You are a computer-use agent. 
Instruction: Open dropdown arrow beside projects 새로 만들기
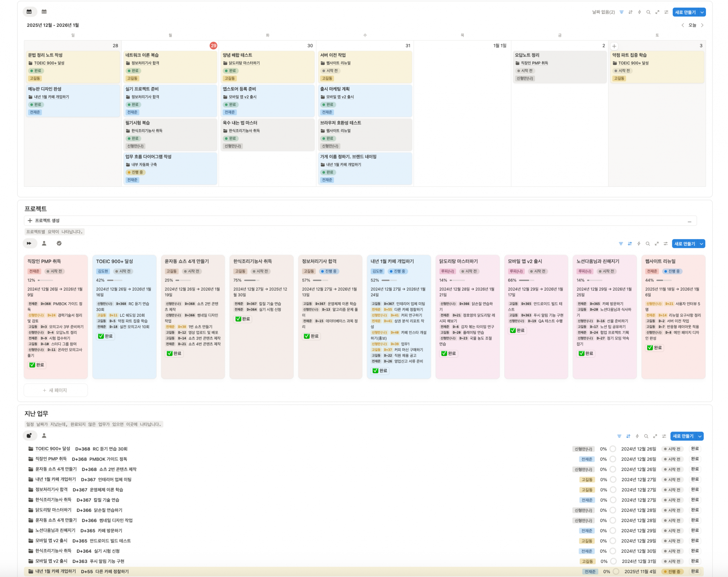pos(701,244)
